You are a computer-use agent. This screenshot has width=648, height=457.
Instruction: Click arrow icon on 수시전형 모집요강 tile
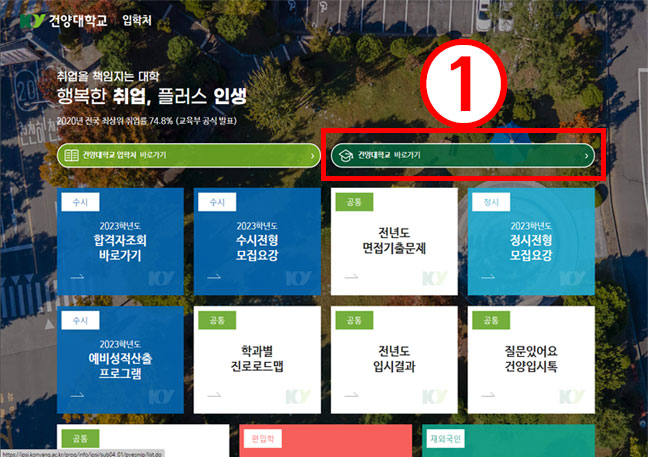point(213,277)
